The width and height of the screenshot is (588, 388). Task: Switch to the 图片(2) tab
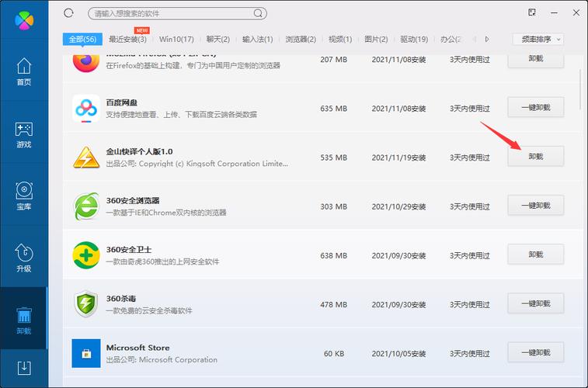pyautogui.click(x=376, y=39)
